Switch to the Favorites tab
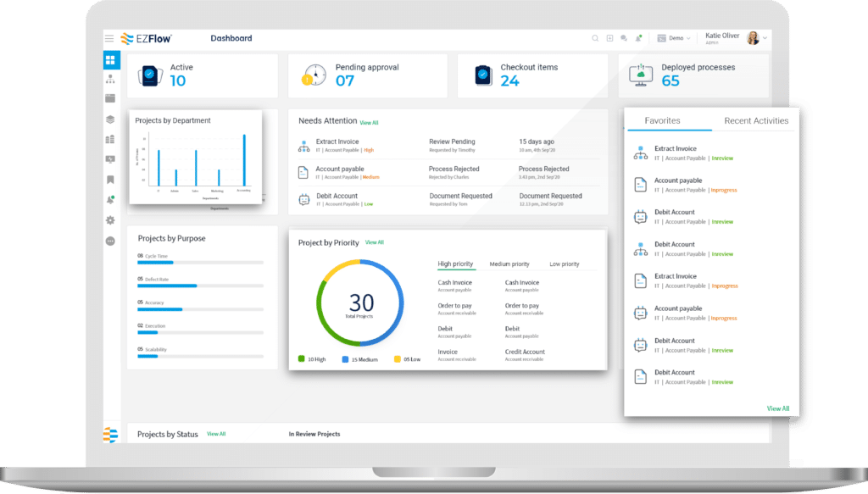The height and width of the screenshot is (494, 868). (663, 120)
